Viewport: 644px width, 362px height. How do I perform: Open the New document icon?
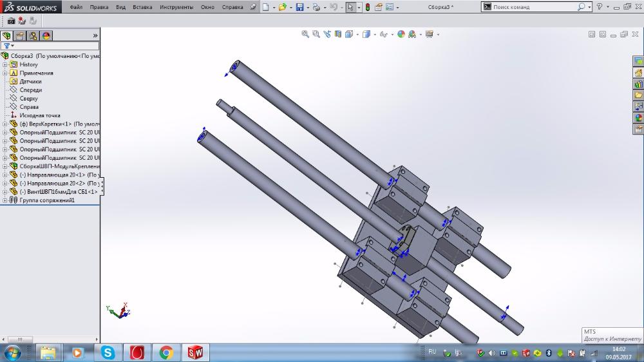(x=265, y=7)
